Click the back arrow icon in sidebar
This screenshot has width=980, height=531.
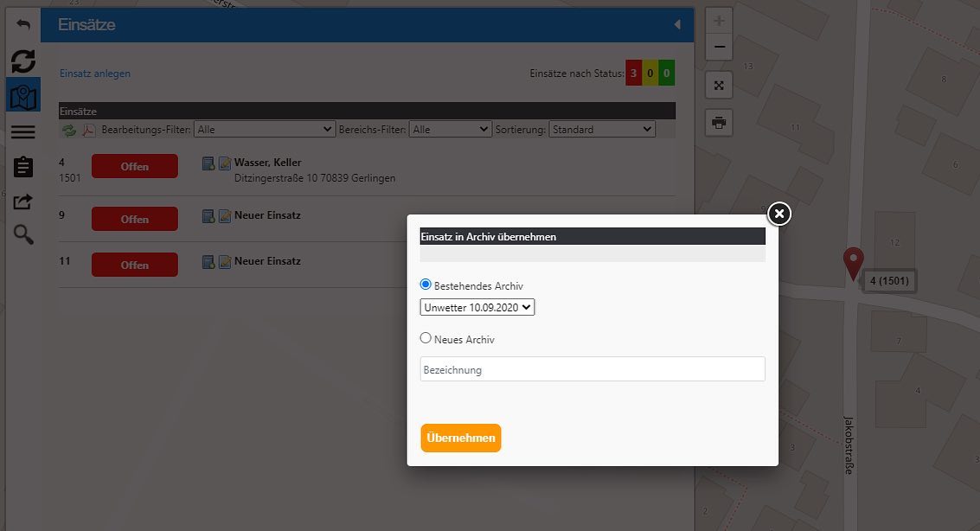(x=23, y=24)
